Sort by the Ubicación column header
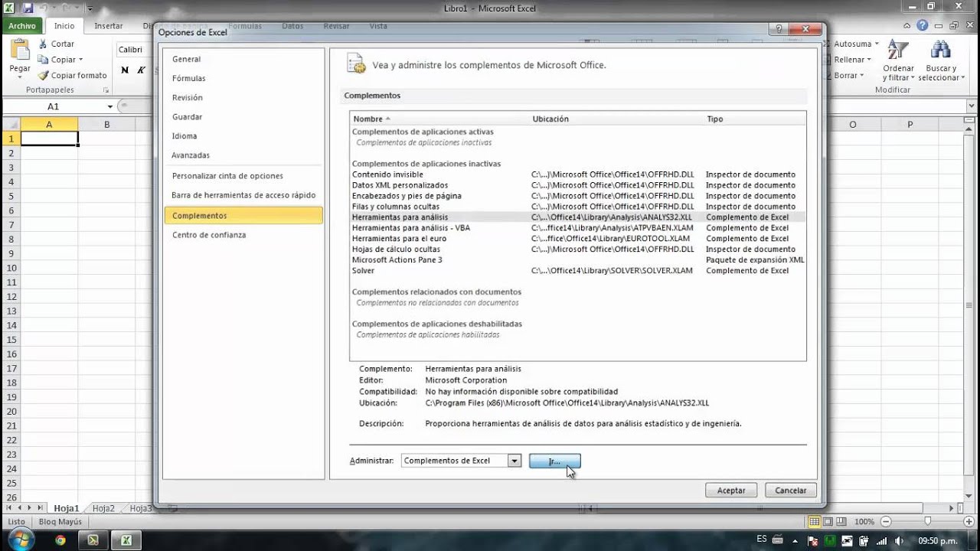The height and width of the screenshot is (551, 980). [616, 119]
